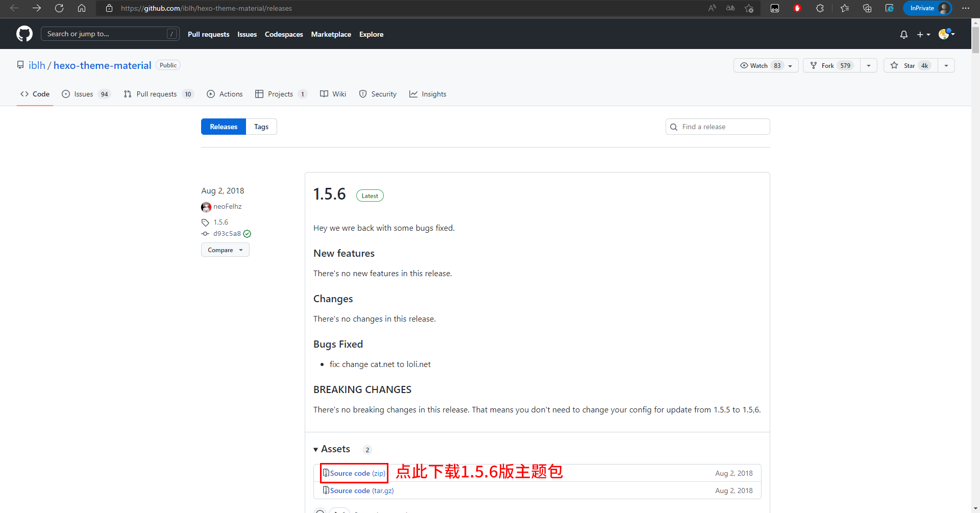980x513 pixels.
Task: Download Source code (zip)
Action: [358, 473]
